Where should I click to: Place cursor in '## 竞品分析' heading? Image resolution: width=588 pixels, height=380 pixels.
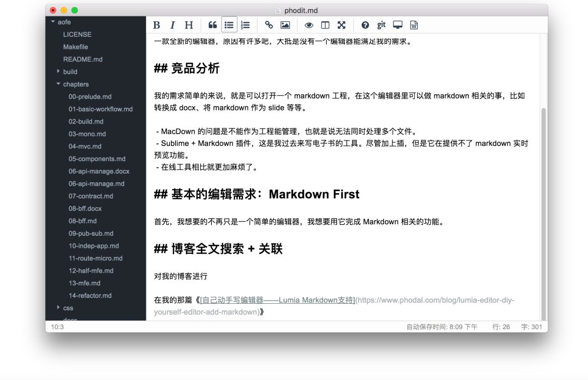[x=186, y=68]
